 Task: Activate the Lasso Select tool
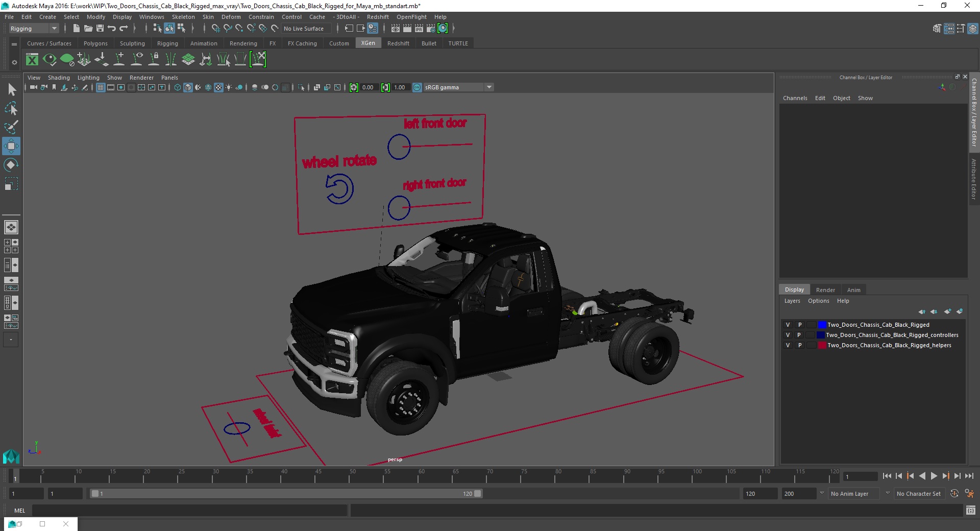[11, 109]
